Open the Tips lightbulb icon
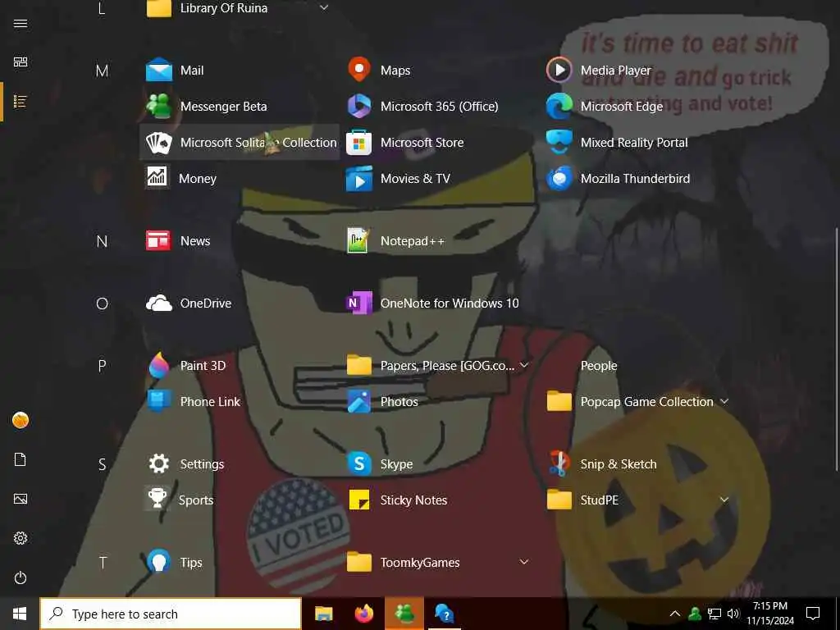This screenshot has height=630, width=840. click(158, 562)
